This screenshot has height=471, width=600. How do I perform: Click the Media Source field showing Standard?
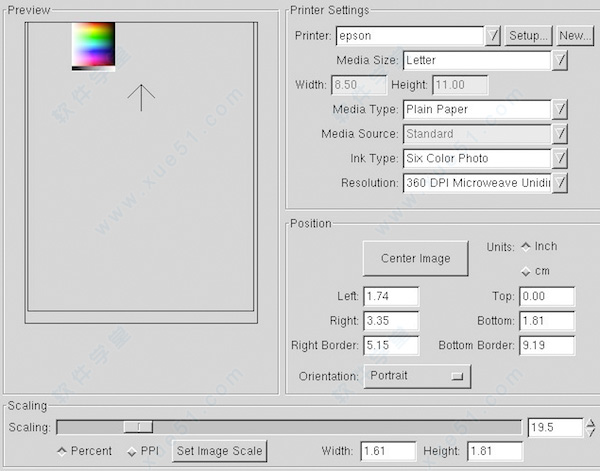coord(477,134)
